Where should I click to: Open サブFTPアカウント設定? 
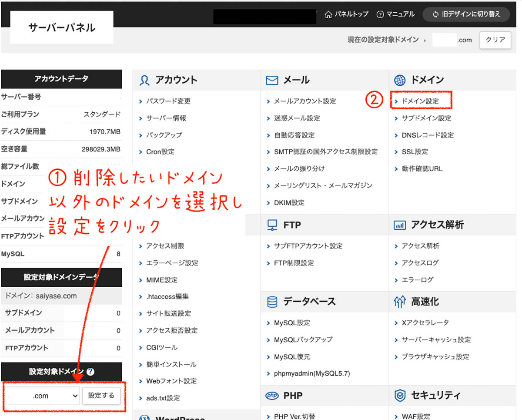pyautogui.click(x=308, y=246)
